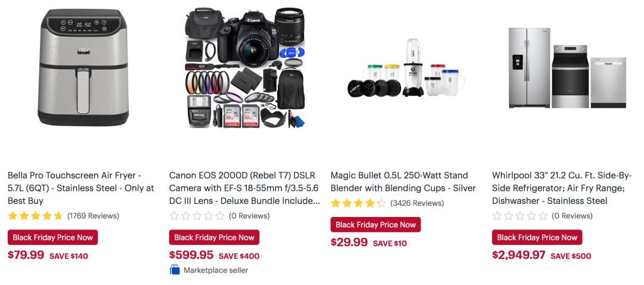Click Black Friday Price Now badge for Whirlpool
Viewport: 644px width, 285px height.
point(537,237)
